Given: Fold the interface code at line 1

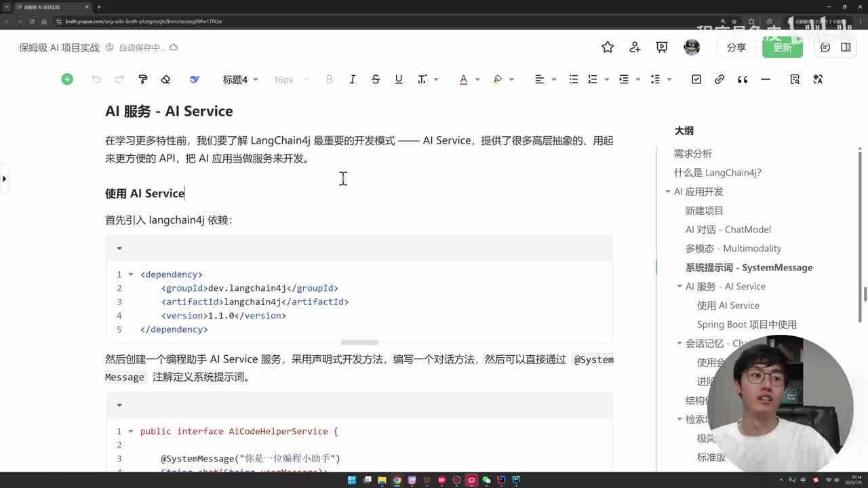Looking at the screenshot, I should click(131, 431).
